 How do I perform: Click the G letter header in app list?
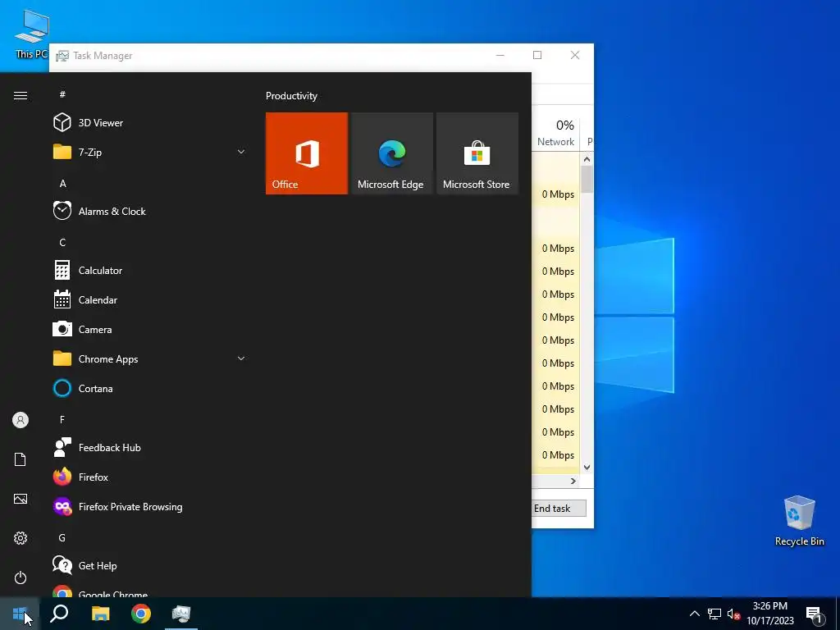click(62, 537)
